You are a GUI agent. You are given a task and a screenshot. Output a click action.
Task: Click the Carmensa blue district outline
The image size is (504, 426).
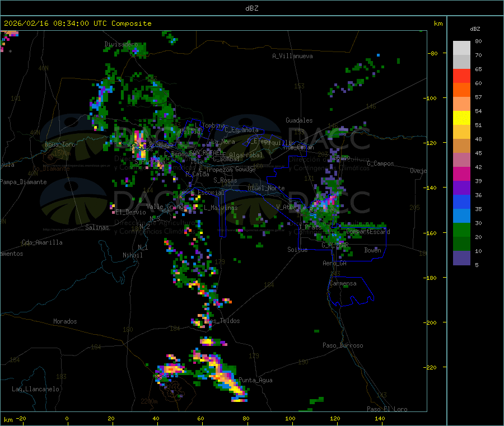[351, 292]
